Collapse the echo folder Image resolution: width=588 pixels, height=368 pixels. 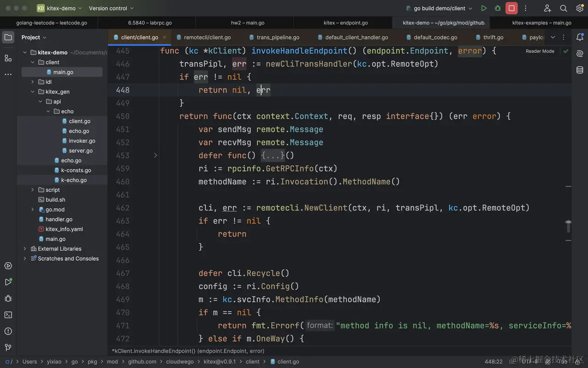48,111
